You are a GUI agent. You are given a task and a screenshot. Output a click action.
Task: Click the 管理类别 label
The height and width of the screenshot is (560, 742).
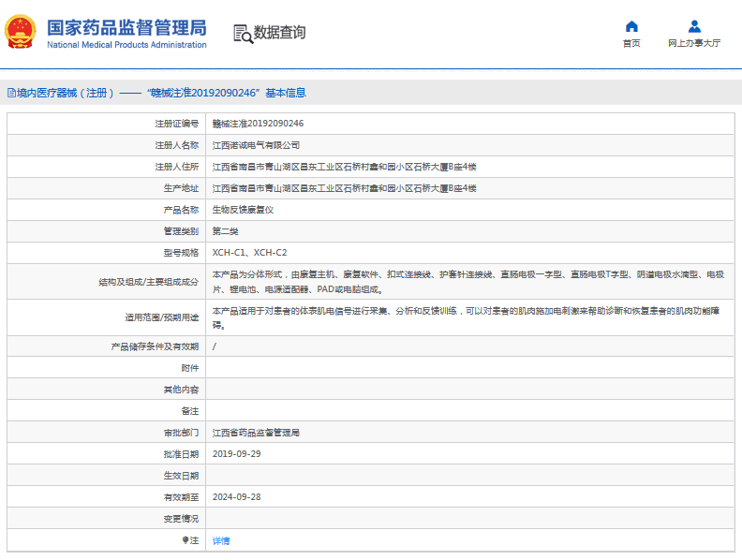(181, 231)
